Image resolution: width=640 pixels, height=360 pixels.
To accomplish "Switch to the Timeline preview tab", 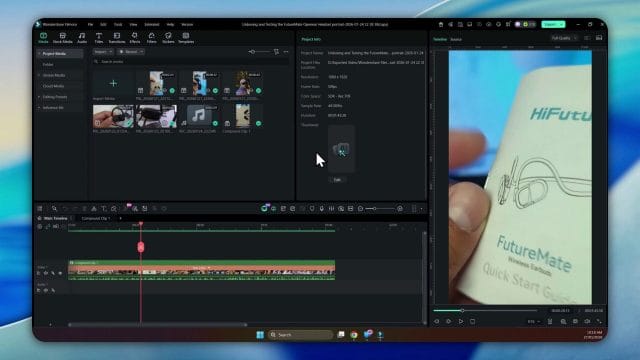I will (x=440, y=39).
